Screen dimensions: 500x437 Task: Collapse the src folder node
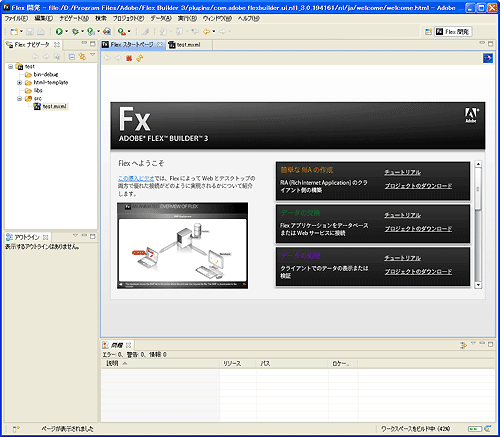[19, 99]
